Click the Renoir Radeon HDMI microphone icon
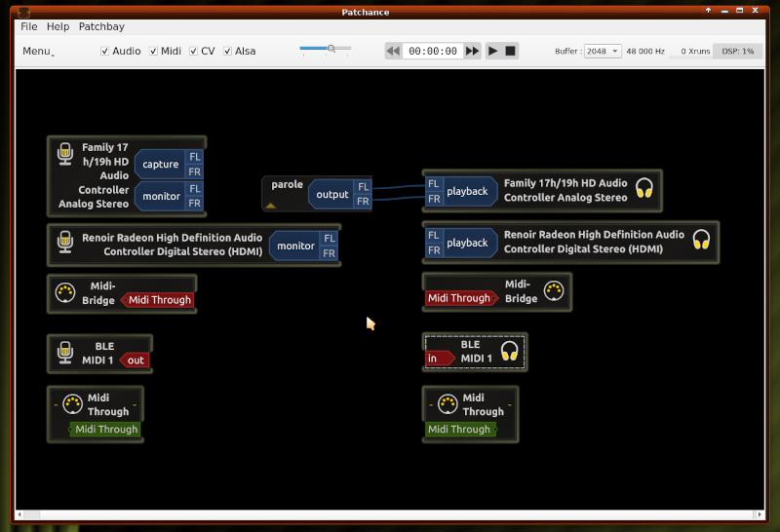Screen dimensions: 780x532 tap(65, 241)
